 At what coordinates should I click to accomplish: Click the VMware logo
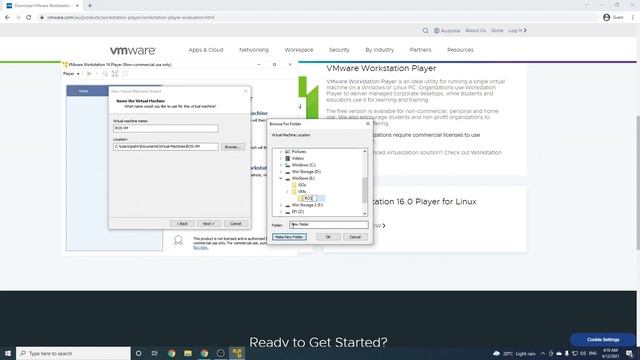tap(133, 50)
